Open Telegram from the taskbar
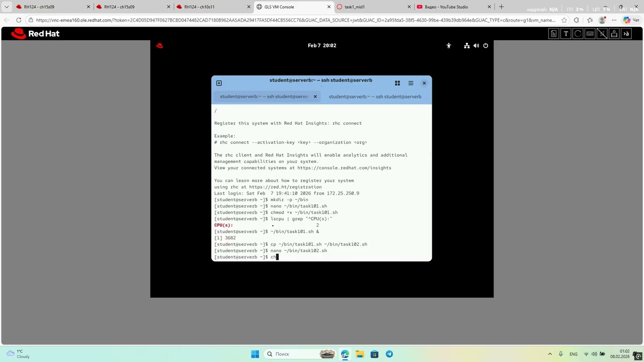This screenshot has width=644, height=362. click(389, 354)
